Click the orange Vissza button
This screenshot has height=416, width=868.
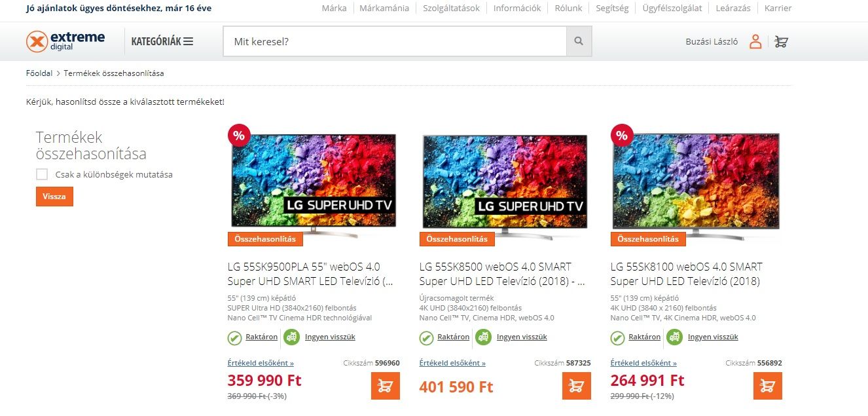(54, 196)
